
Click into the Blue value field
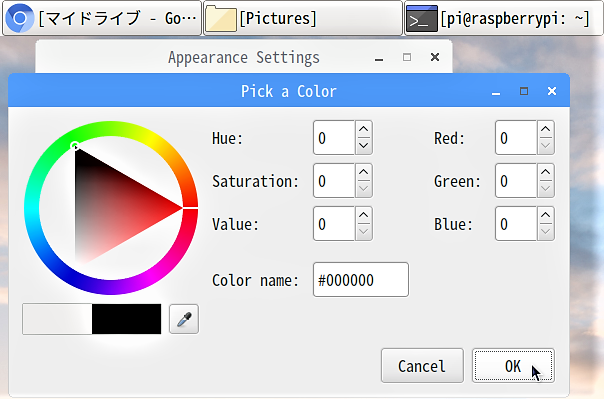[516, 224]
